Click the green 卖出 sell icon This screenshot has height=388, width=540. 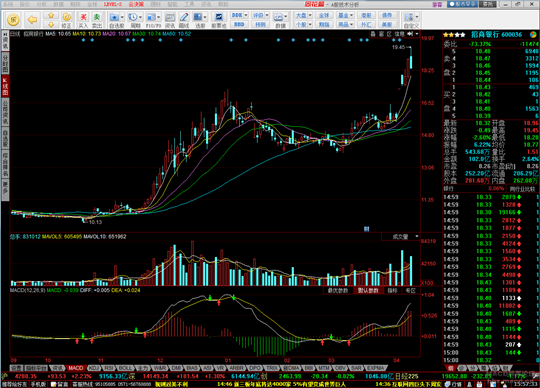point(97,20)
